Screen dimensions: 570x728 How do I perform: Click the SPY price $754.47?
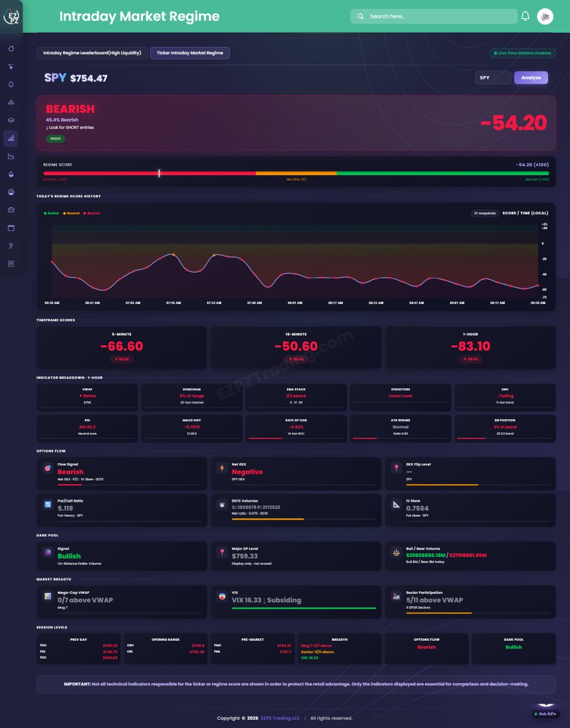(89, 78)
